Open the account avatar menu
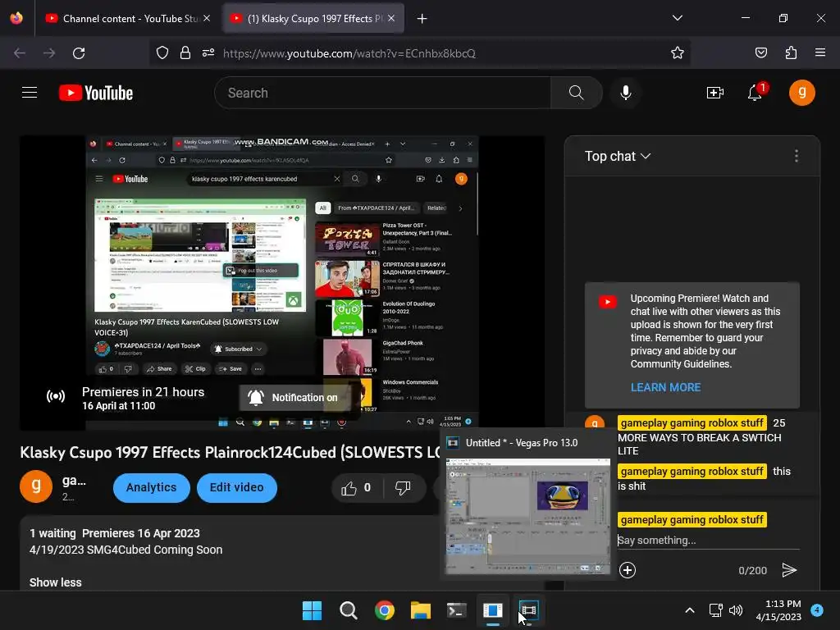The height and width of the screenshot is (630, 840). (802, 93)
